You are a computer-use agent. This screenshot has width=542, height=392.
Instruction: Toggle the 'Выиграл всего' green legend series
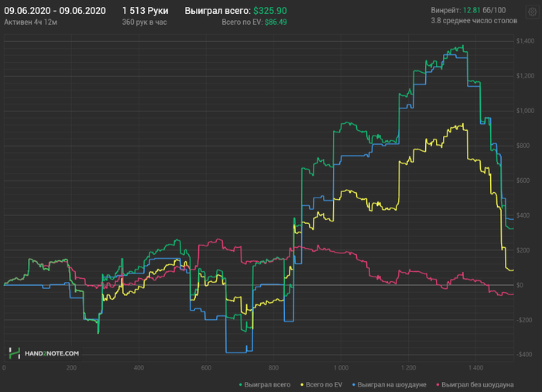click(x=265, y=384)
